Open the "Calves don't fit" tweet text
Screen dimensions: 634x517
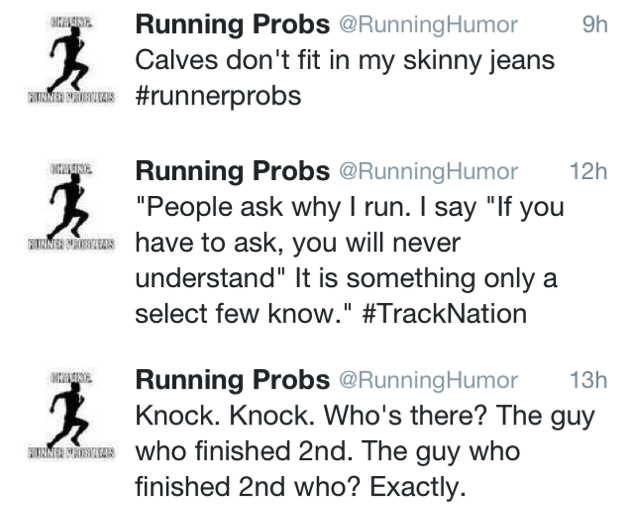tap(346, 59)
